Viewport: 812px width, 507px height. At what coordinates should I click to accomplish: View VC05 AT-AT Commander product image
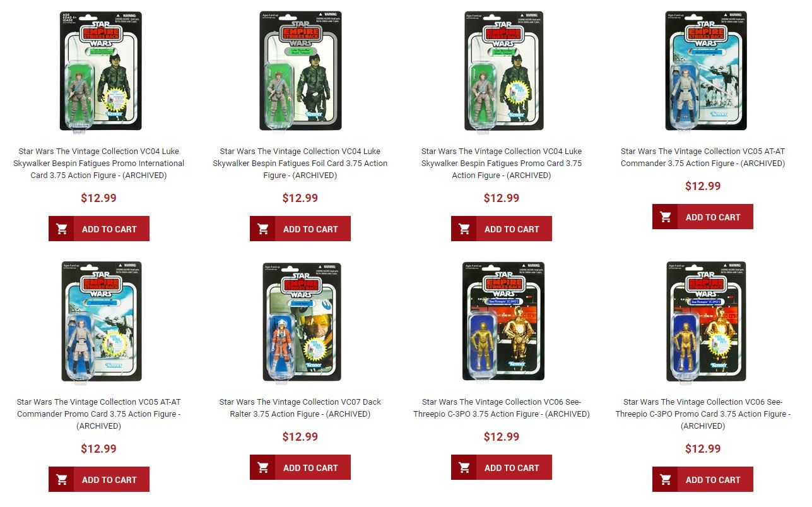click(706, 71)
